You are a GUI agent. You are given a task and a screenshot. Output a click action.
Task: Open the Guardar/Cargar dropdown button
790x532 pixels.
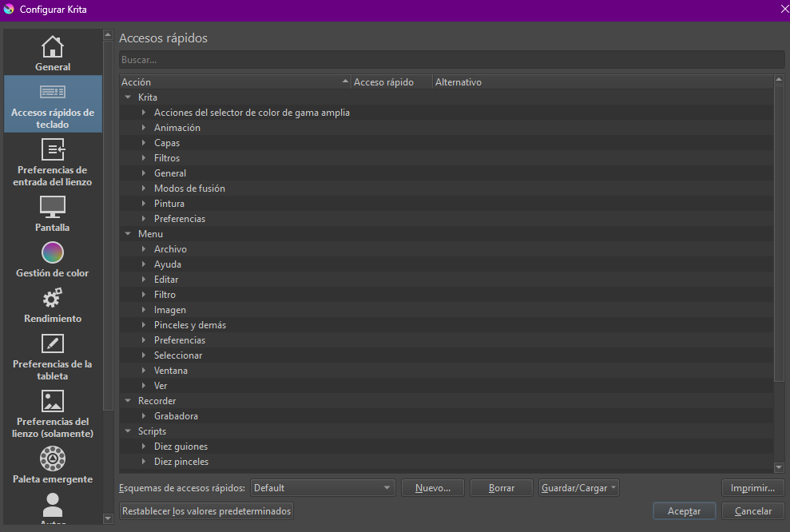pos(578,487)
